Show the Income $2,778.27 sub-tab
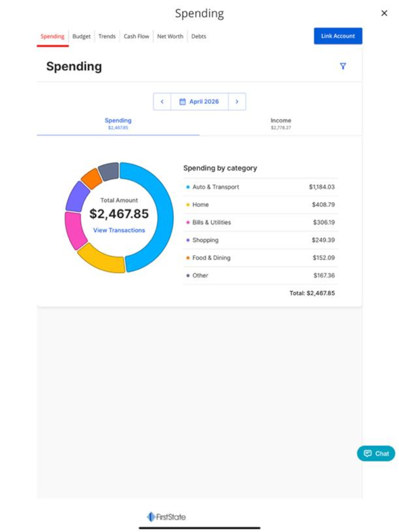This screenshot has height=532, width=399. tap(281, 124)
